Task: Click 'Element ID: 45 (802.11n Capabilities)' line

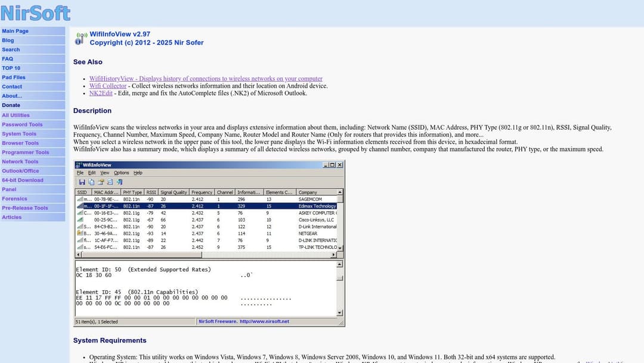Action: 137,292
